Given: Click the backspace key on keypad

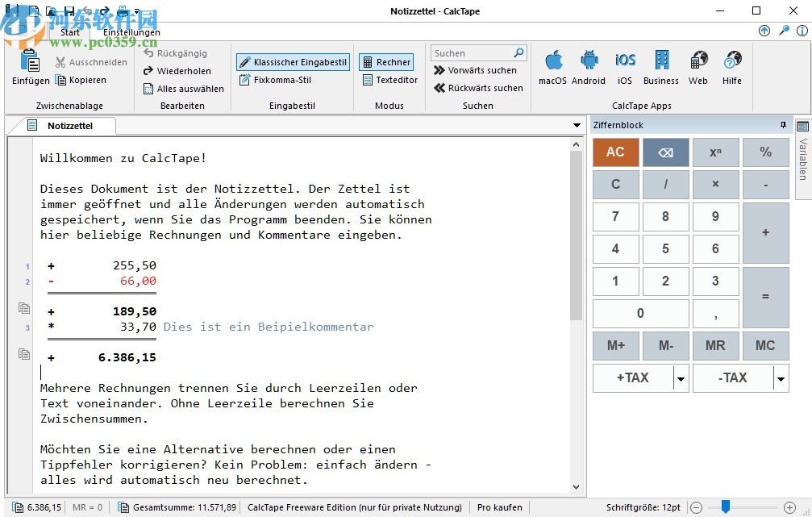Looking at the screenshot, I should tap(665, 152).
